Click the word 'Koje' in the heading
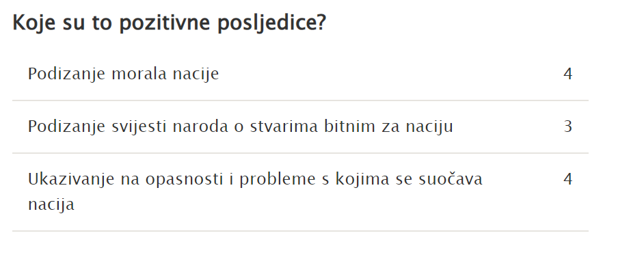The image size is (644, 257). pos(33,23)
